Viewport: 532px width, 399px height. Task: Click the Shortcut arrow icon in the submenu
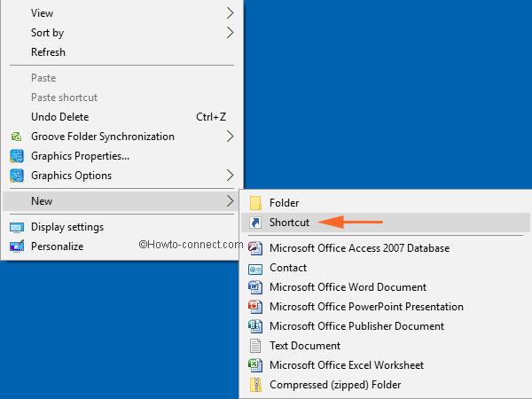[x=255, y=223]
